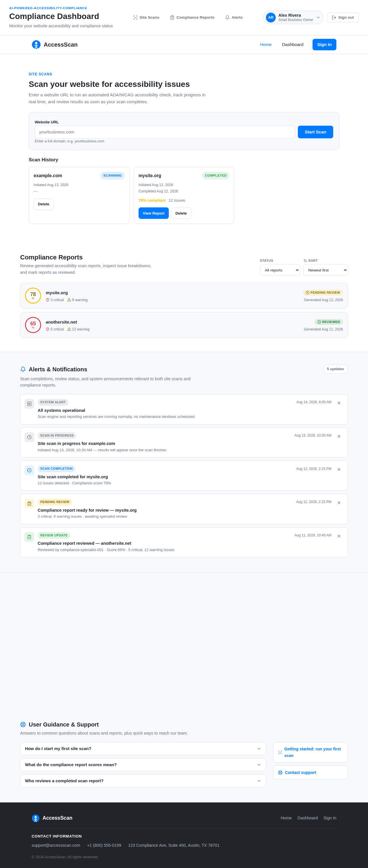
Task: Click the sort arrows icon beside SORT label
Action: click(305, 261)
